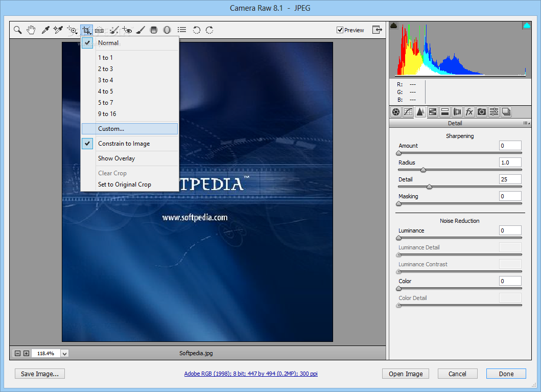Click the Luminance value field
The image size is (541, 392).
pyautogui.click(x=510, y=230)
